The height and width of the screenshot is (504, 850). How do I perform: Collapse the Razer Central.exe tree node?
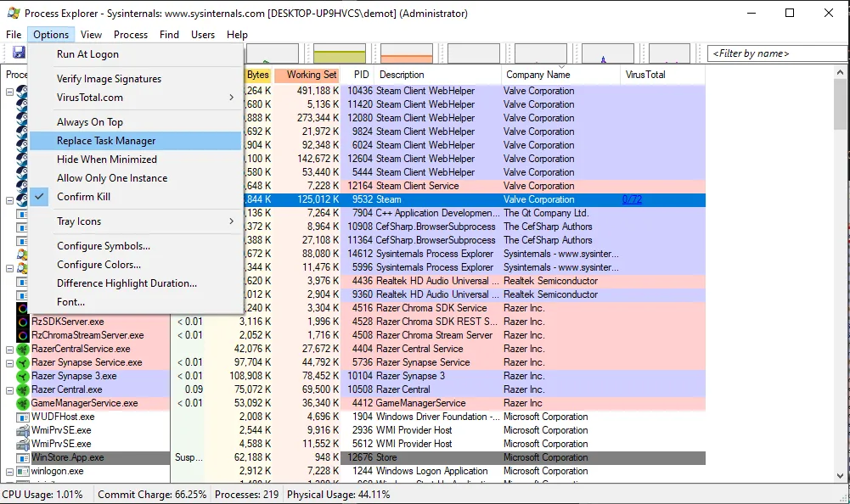click(9, 390)
